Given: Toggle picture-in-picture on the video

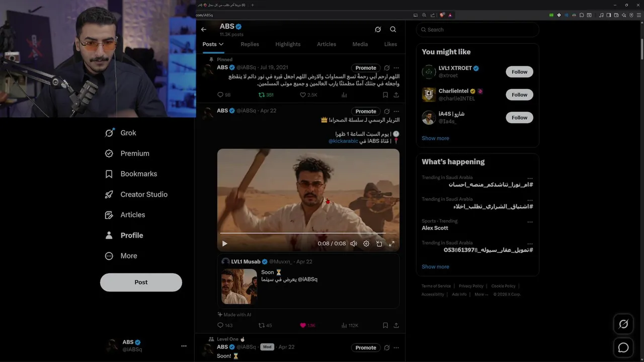Looking at the screenshot, I should (379, 243).
